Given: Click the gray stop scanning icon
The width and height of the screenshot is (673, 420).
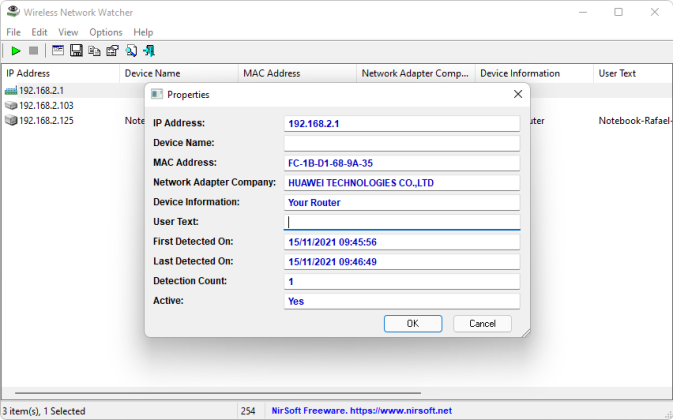Looking at the screenshot, I should (x=33, y=51).
